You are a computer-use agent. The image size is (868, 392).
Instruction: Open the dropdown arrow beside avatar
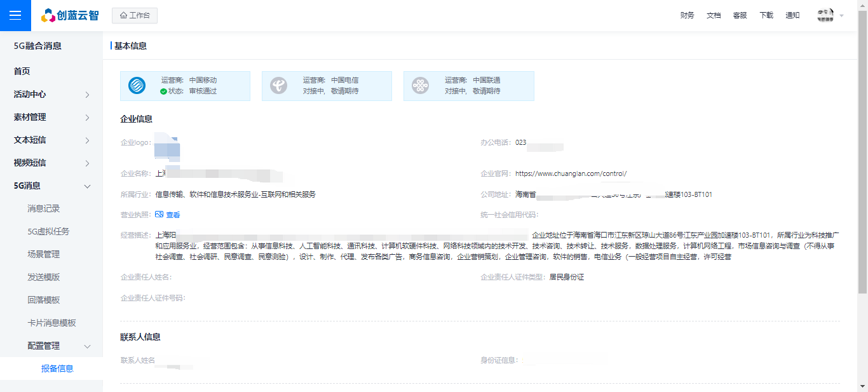click(x=842, y=15)
